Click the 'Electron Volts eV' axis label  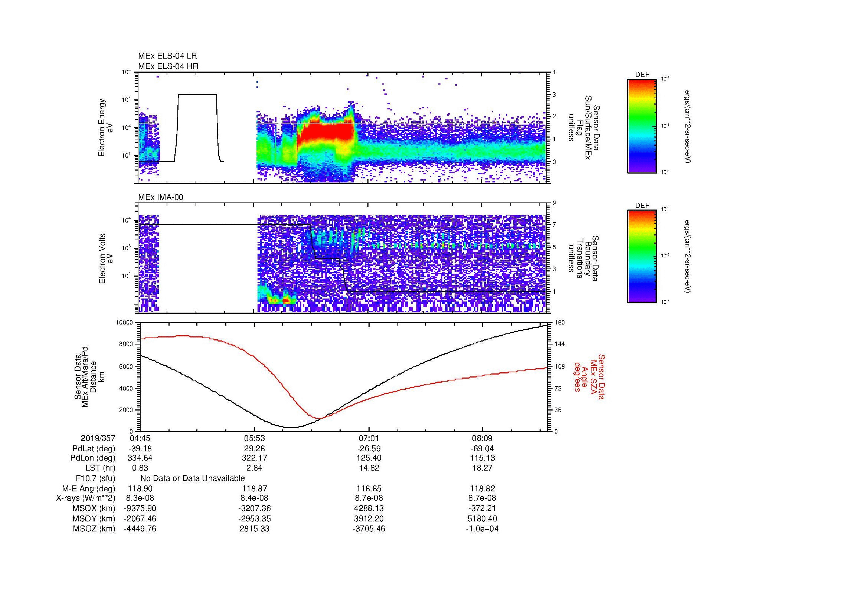(x=105, y=259)
